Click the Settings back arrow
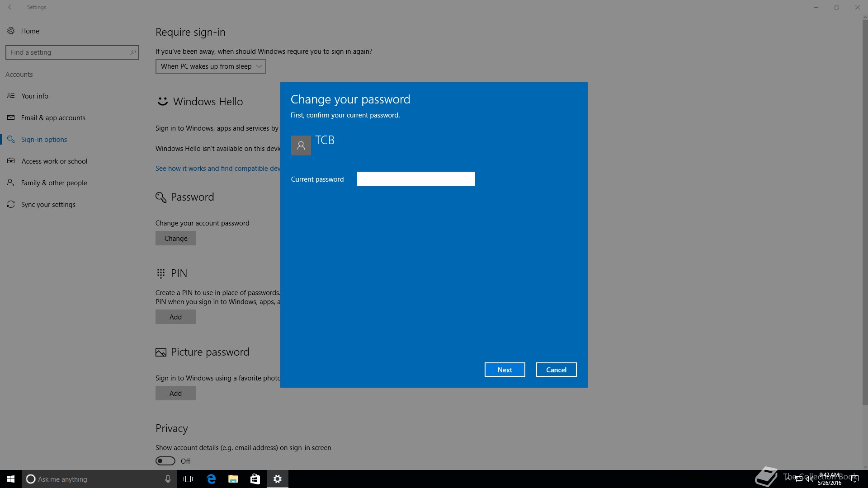 point(11,7)
